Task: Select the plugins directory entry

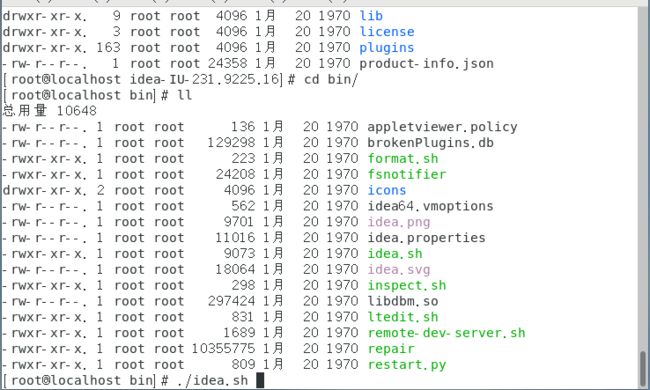Action: tap(387, 48)
